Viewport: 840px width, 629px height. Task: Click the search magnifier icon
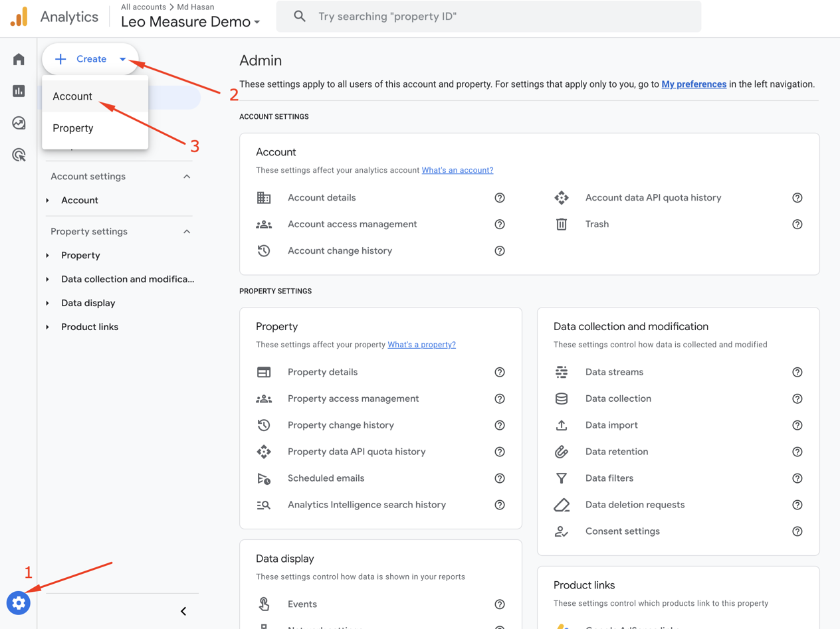[300, 16]
